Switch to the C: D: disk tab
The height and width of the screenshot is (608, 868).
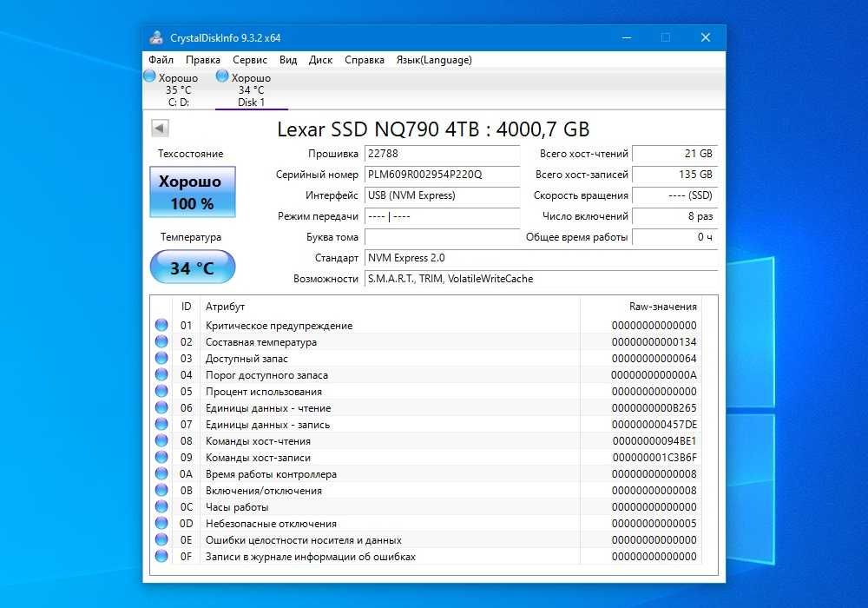[178, 89]
